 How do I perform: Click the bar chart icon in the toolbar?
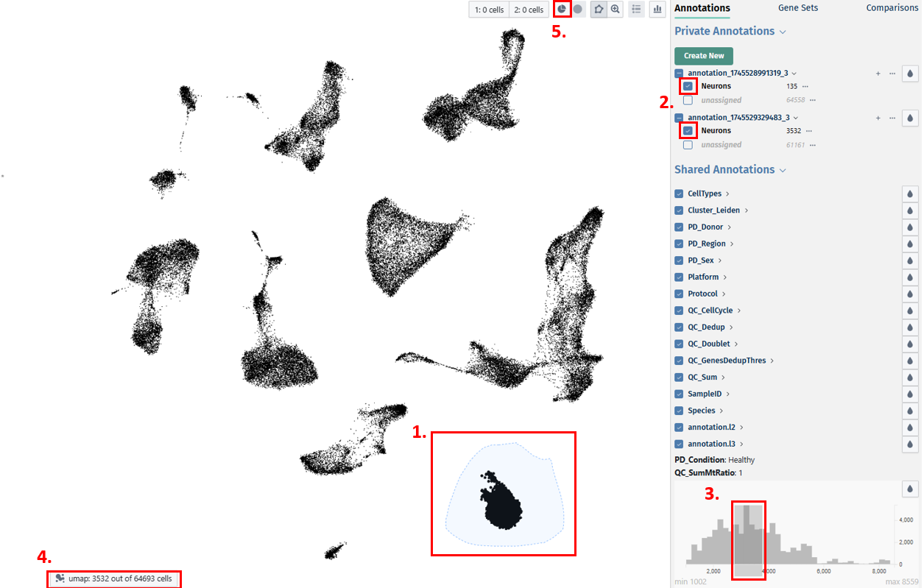pos(657,10)
